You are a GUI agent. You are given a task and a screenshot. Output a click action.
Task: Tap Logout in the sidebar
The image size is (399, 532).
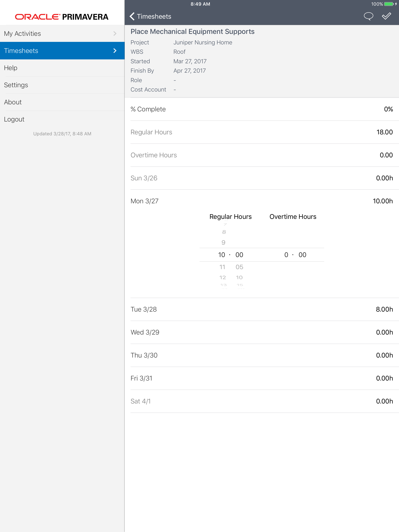coord(14,119)
